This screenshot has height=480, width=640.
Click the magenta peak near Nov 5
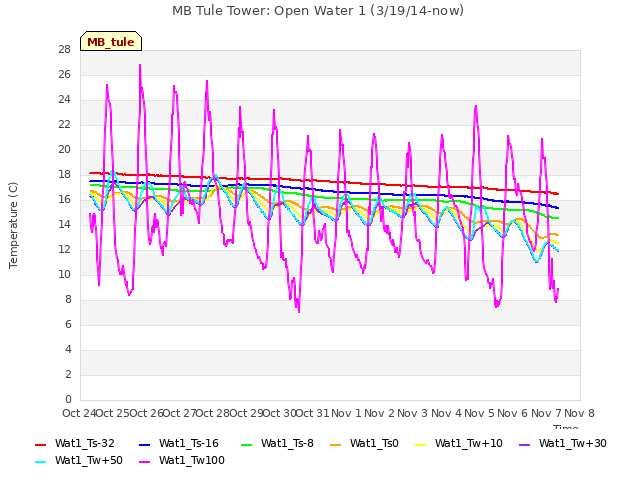point(476,106)
